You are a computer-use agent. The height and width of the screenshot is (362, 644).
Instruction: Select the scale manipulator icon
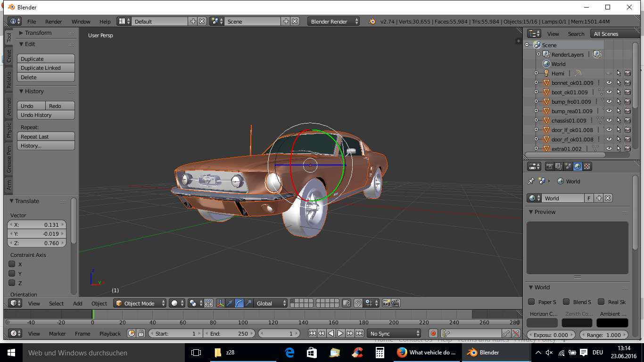pyautogui.click(x=248, y=303)
